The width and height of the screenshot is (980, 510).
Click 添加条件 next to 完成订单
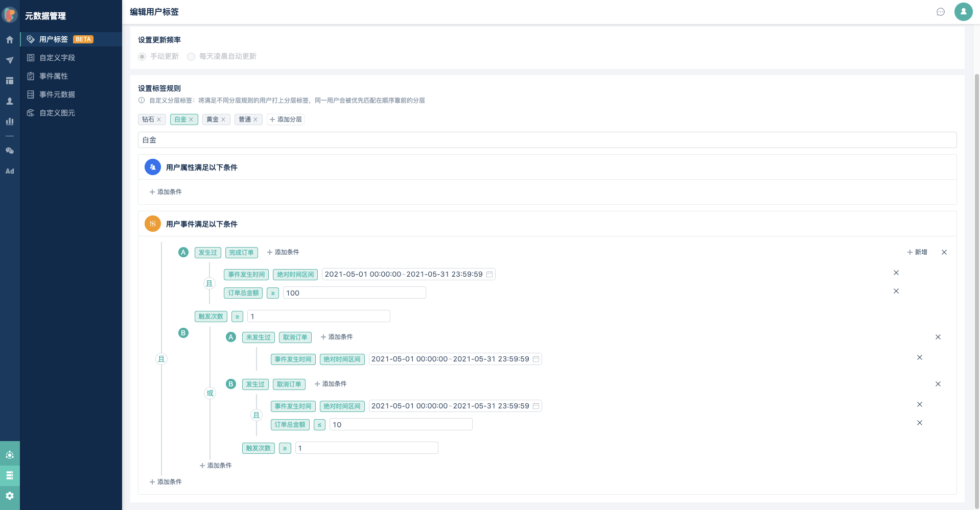tap(283, 252)
